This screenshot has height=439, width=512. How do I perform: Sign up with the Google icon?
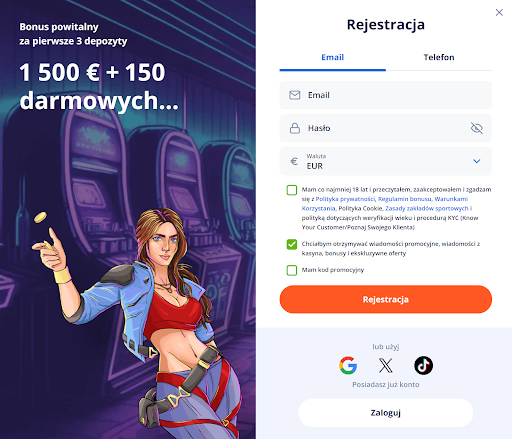[x=348, y=365]
